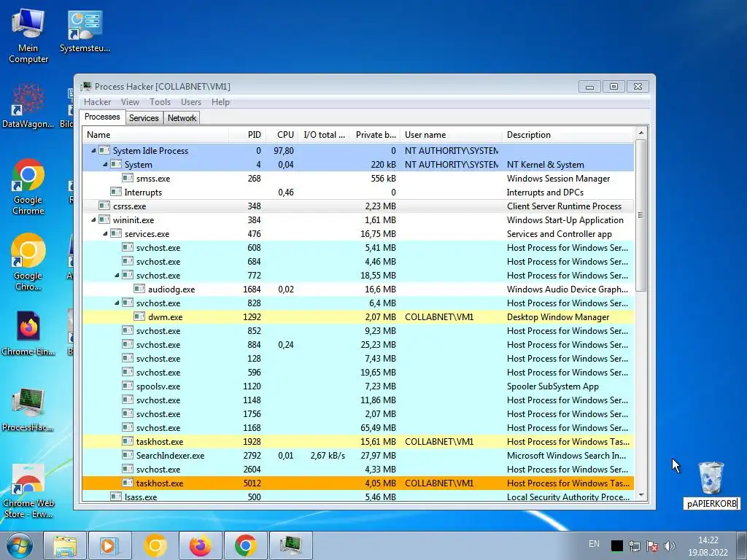Click the pAPIERKORB rename text field
The height and width of the screenshot is (560, 747).
click(712, 503)
